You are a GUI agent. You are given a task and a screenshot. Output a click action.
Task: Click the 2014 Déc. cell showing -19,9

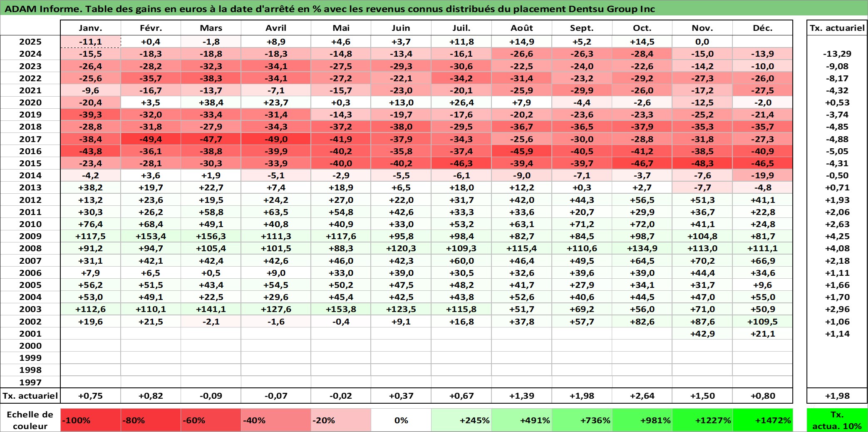point(762,175)
